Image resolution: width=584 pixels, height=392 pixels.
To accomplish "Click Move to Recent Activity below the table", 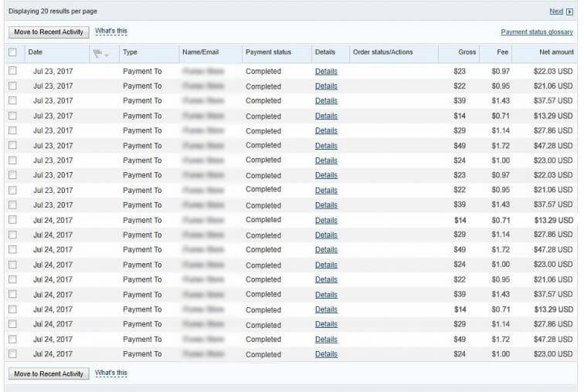I will pos(49,373).
